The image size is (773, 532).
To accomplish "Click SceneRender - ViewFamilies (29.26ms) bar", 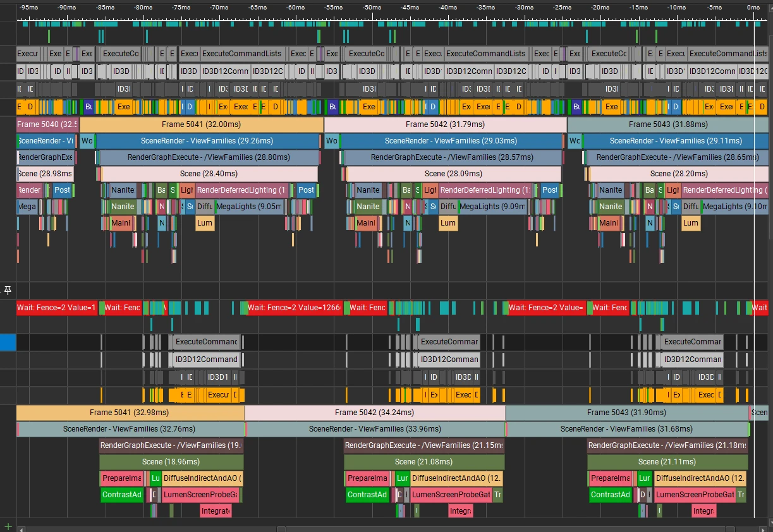I will click(x=209, y=141).
